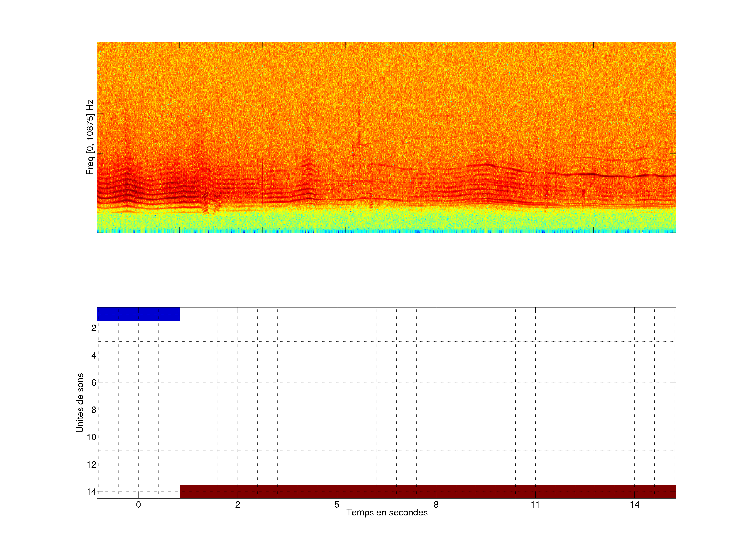Click the blue bar at sound unit 1
The image size is (747, 560).
[x=138, y=314]
